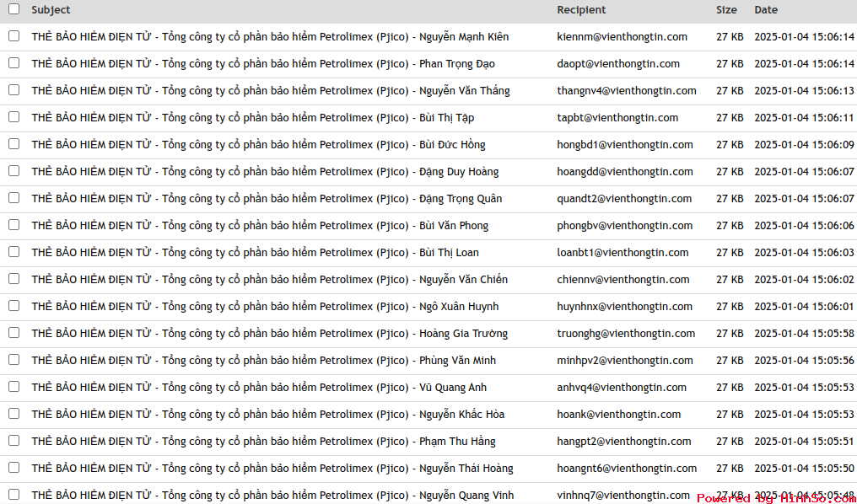Select checkbox next to Đặng Duy Hoàng email

click(13, 171)
